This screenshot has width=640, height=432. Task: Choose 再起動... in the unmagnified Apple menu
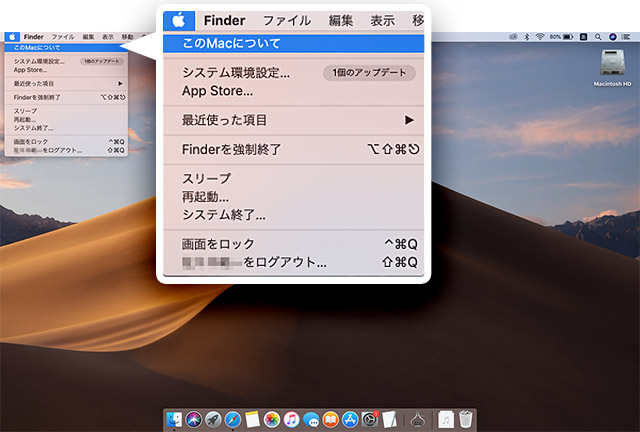pyautogui.click(x=66, y=120)
